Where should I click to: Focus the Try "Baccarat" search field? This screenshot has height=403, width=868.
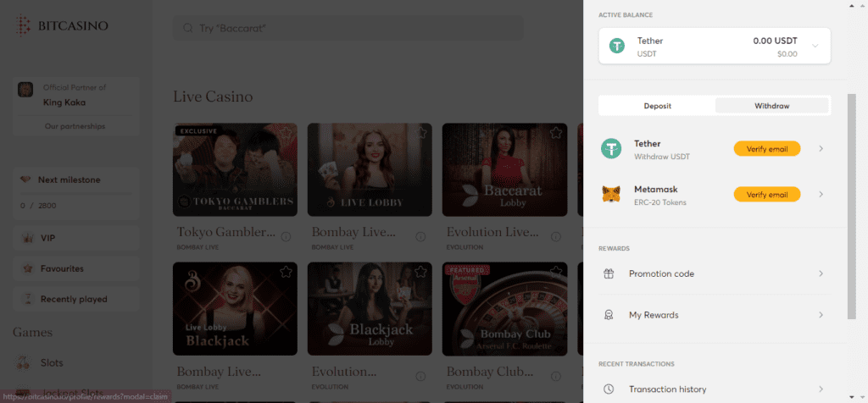point(348,28)
